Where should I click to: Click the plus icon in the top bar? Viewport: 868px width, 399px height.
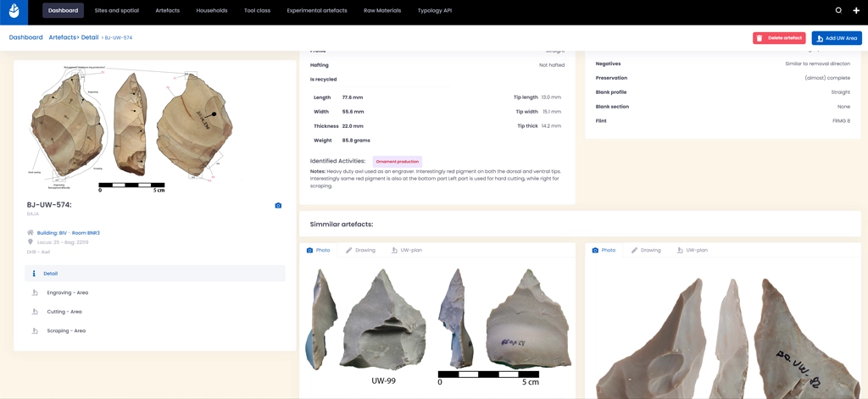856,11
